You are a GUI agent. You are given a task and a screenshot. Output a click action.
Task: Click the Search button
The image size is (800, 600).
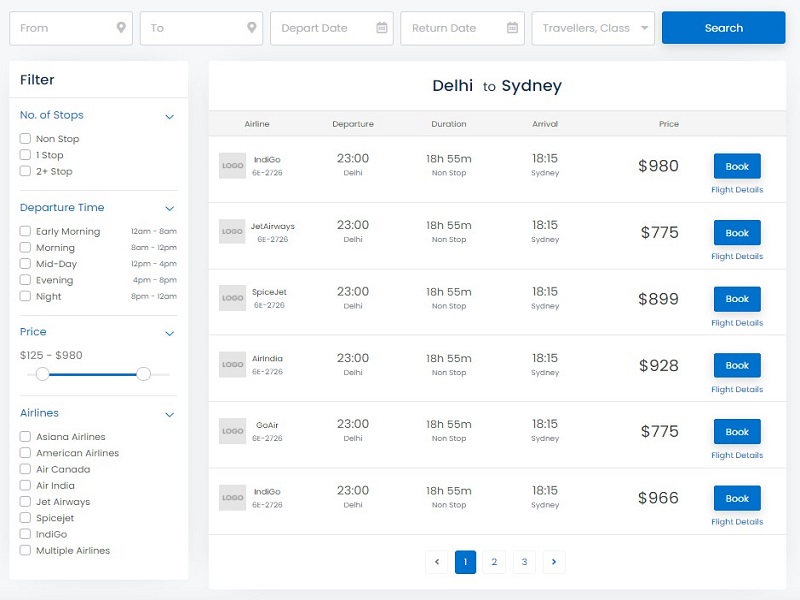[x=723, y=28]
